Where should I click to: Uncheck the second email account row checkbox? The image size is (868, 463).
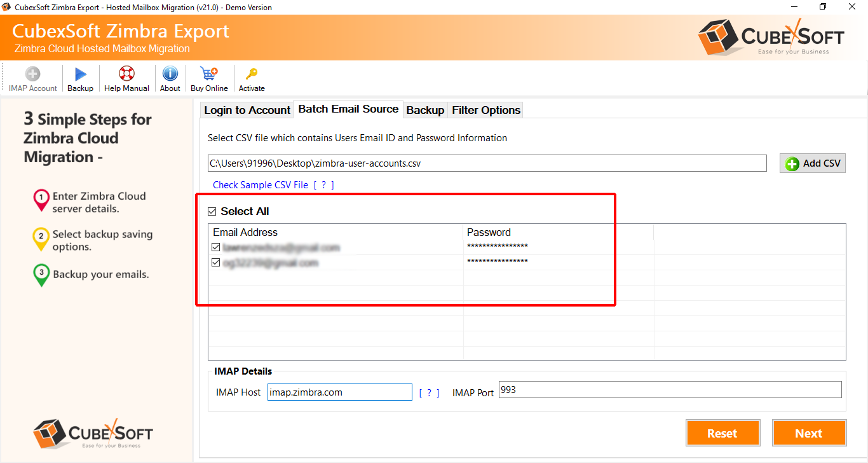click(216, 262)
